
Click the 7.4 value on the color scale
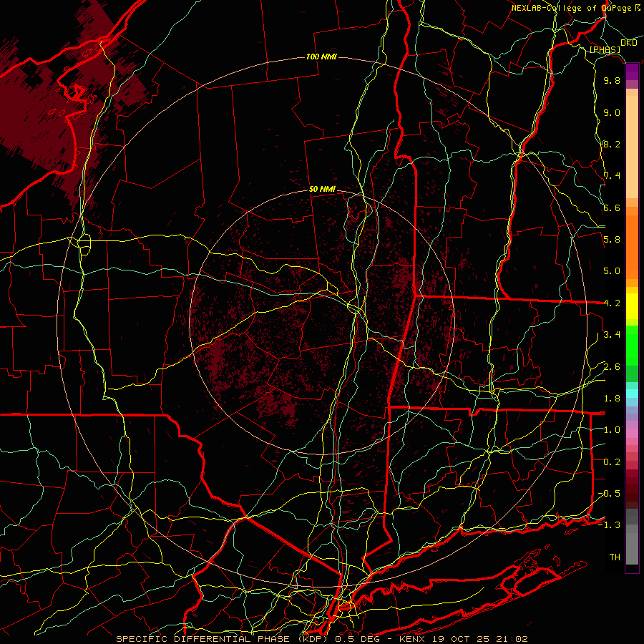pos(612,176)
